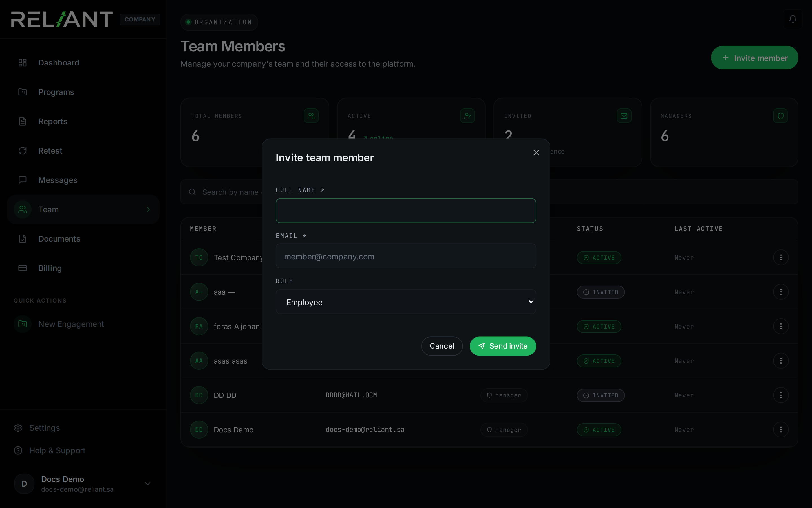The width and height of the screenshot is (812, 508).
Task: Open the notifications bell icon
Action: coord(793,19)
